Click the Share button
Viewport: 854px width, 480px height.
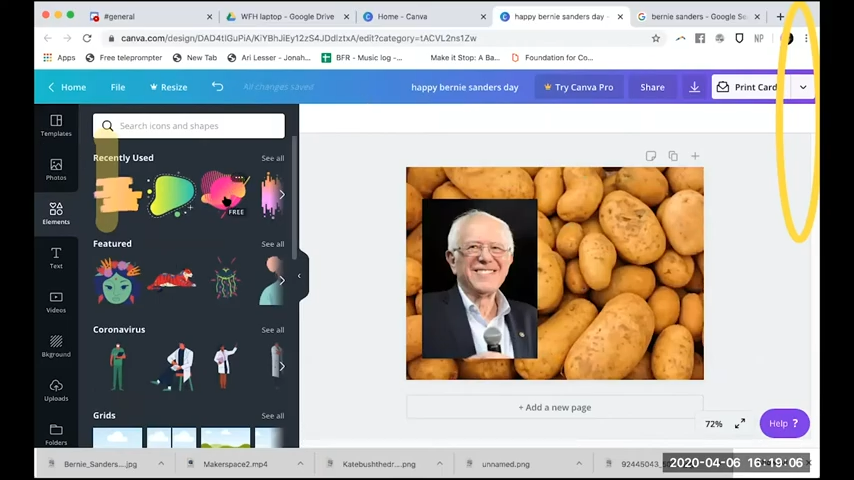pos(652,87)
